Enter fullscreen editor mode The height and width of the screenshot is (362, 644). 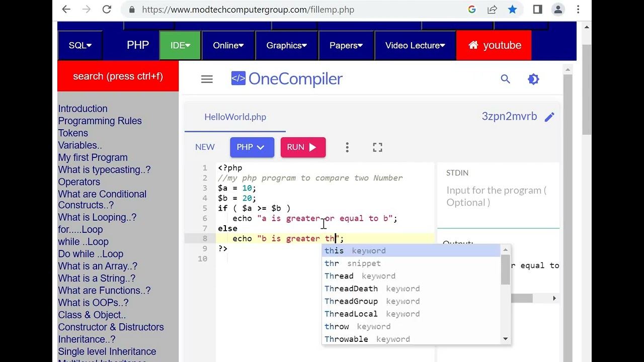[x=378, y=147]
